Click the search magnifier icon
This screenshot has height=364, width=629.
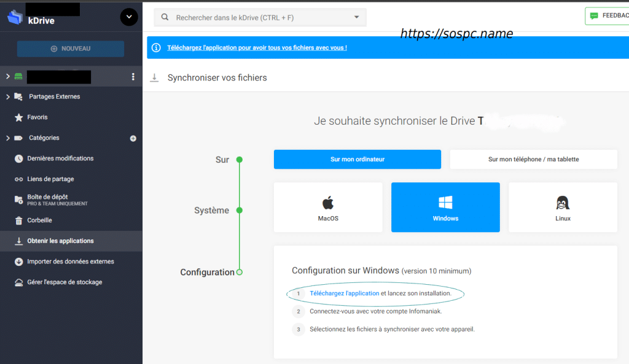pyautogui.click(x=165, y=17)
